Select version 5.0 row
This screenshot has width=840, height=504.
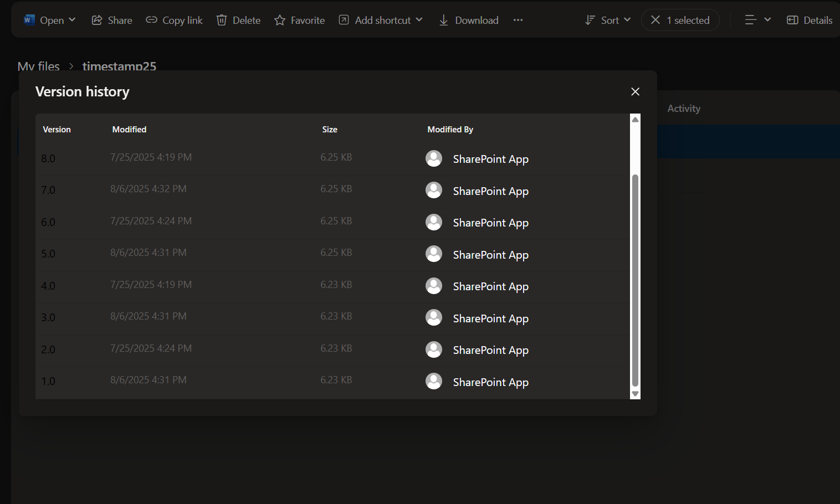pos(333,255)
